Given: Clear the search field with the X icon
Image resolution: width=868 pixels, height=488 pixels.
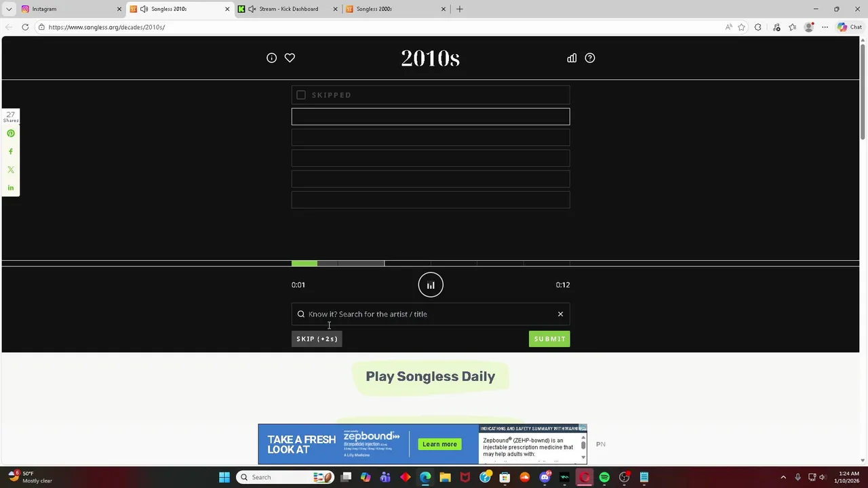Looking at the screenshot, I should (x=560, y=314).
